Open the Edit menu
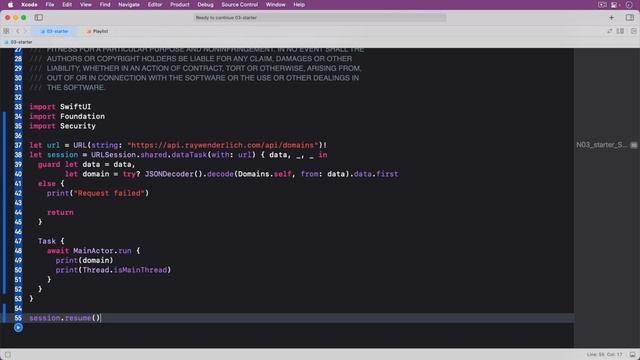 point(67,4)
